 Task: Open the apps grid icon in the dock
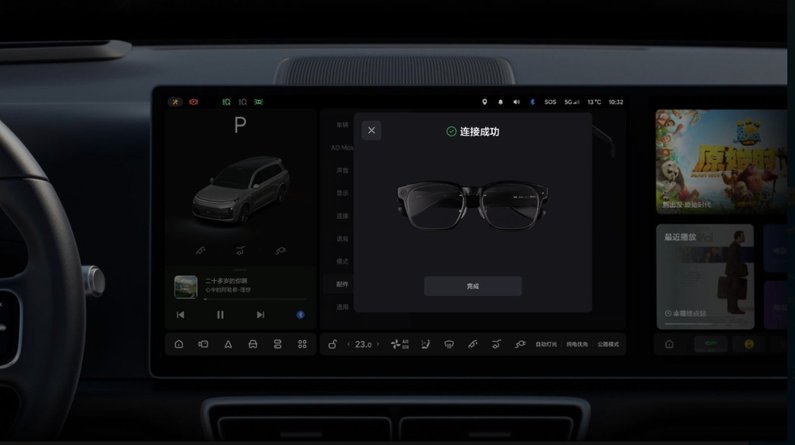[302, 344]
